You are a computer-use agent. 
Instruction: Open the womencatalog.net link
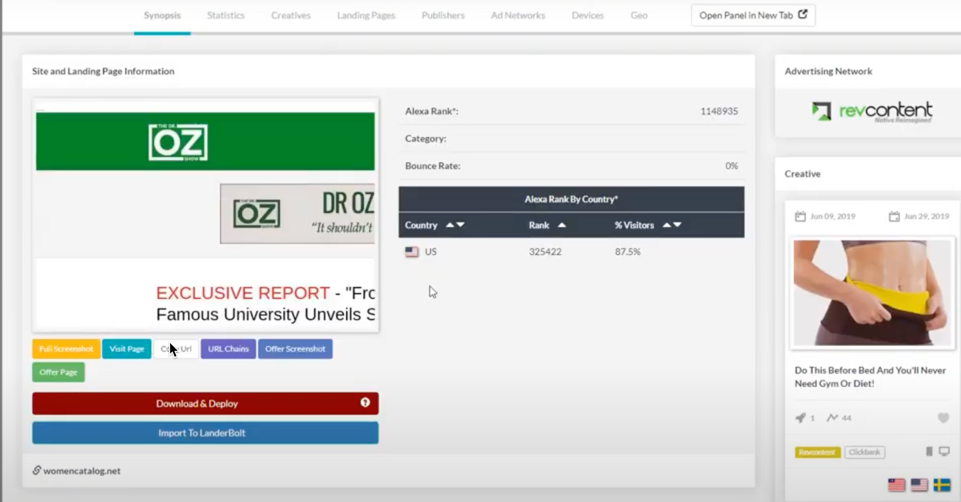pyautogui.click(x=82, y=471)
